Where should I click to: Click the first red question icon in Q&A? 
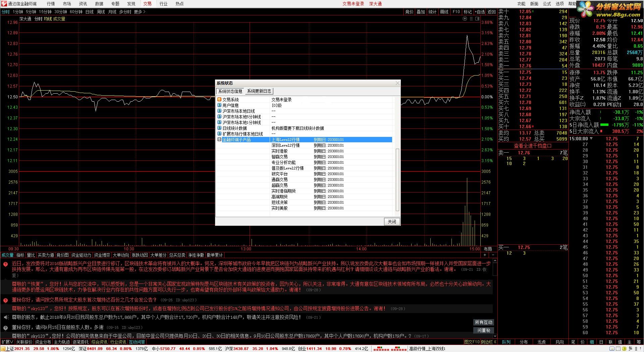[6, 264]
